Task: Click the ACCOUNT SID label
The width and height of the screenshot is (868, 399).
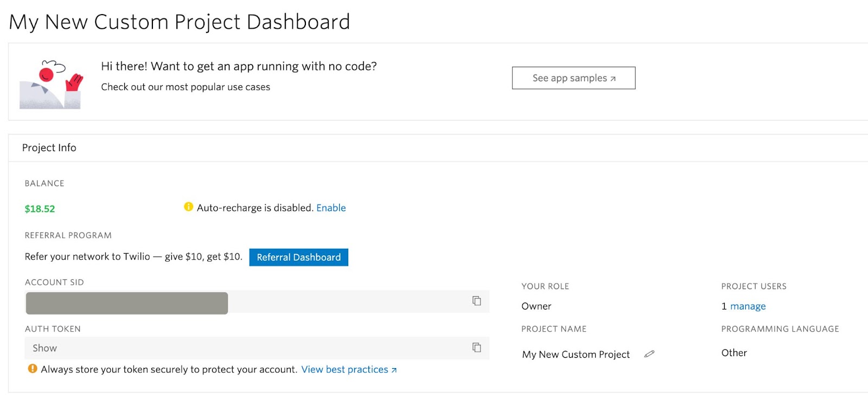Action: [x=54, y=282]
